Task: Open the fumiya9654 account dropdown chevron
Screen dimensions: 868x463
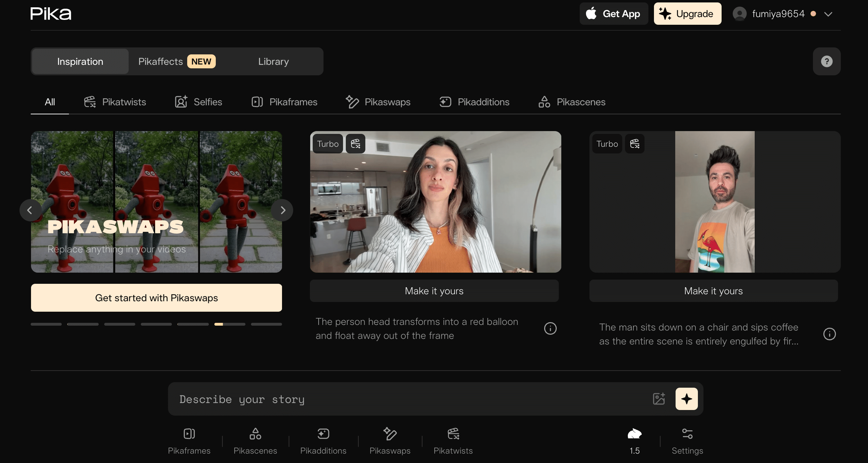Action: click(828, 14)
